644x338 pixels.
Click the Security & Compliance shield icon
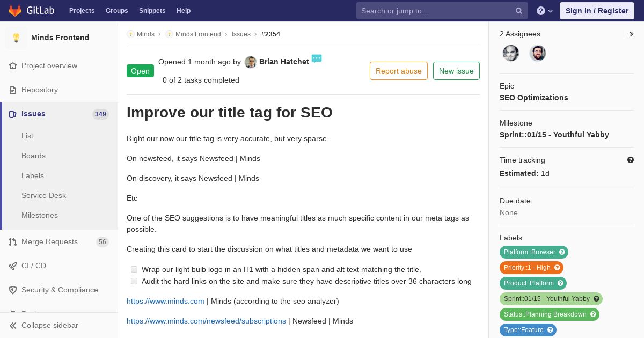(x=13, y=290)
